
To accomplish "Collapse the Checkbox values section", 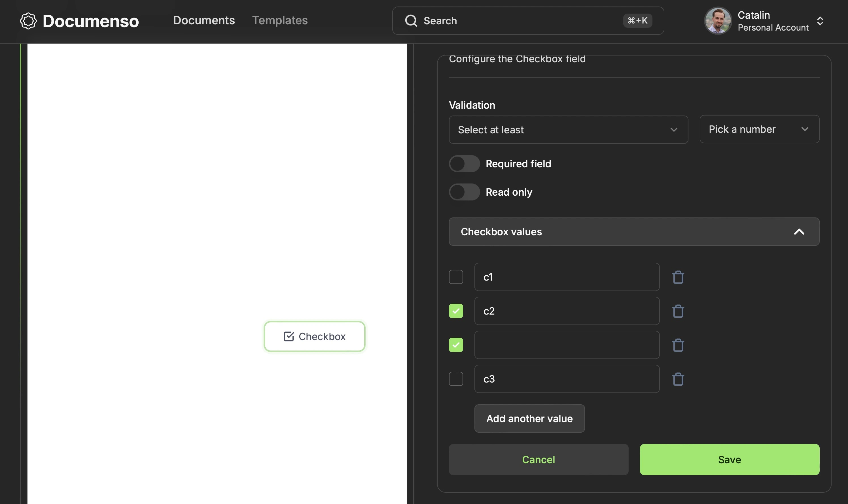I will pyautogui.click(x=800, y=231).
